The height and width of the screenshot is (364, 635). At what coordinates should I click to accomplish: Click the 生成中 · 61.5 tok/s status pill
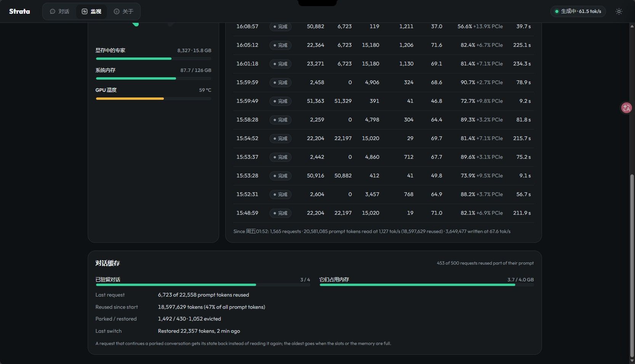click(578, 11)
